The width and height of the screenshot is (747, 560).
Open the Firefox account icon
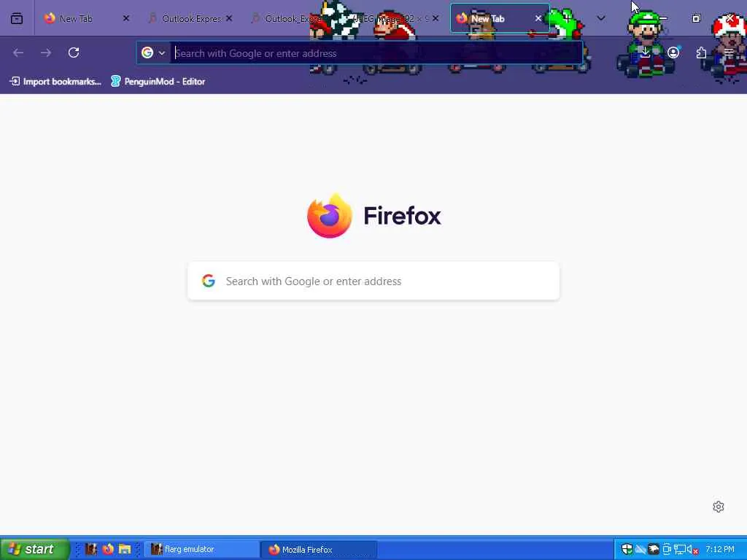[673, 52]
